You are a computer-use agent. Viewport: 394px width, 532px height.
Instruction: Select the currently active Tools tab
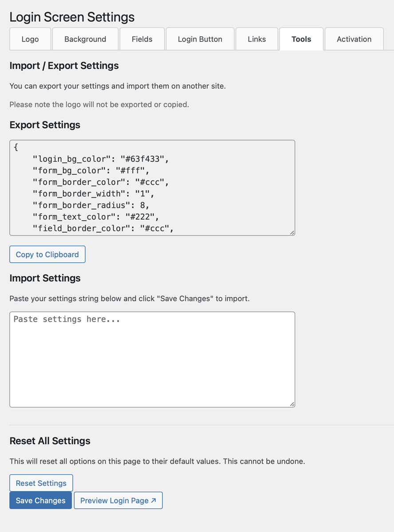[301, 39]
